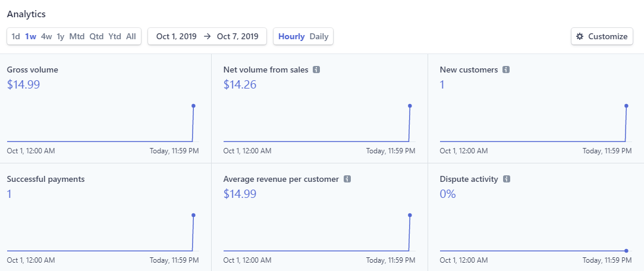This screenshot has height=271, width=644.
Task: Click the Customize gear icon
Action: coord(580,36)
